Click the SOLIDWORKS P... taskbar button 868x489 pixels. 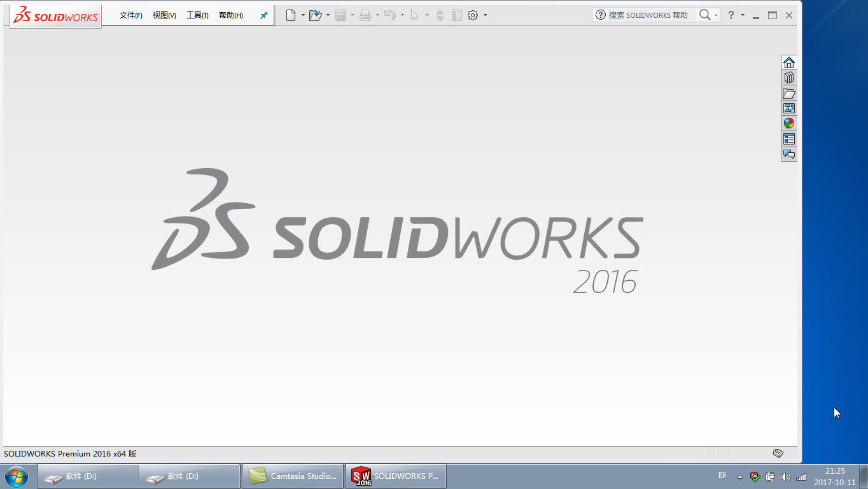point(396,476)
